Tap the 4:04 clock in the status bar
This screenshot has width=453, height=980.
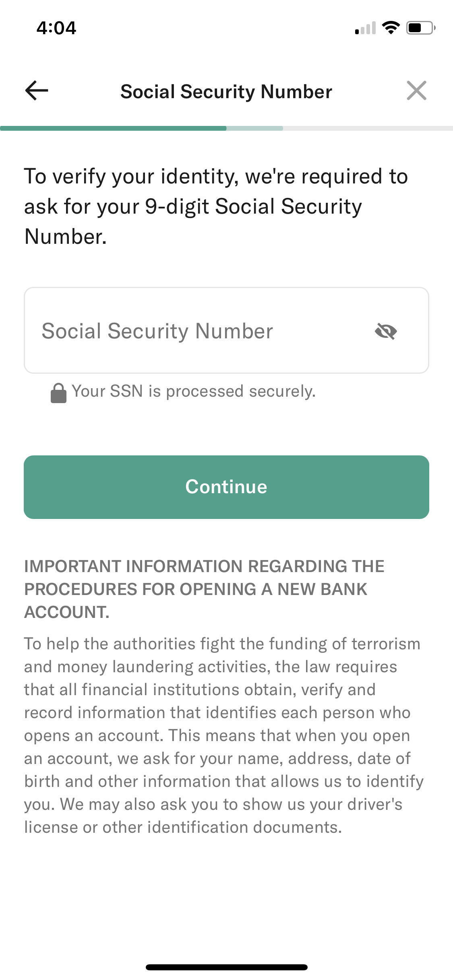[56, 28]
